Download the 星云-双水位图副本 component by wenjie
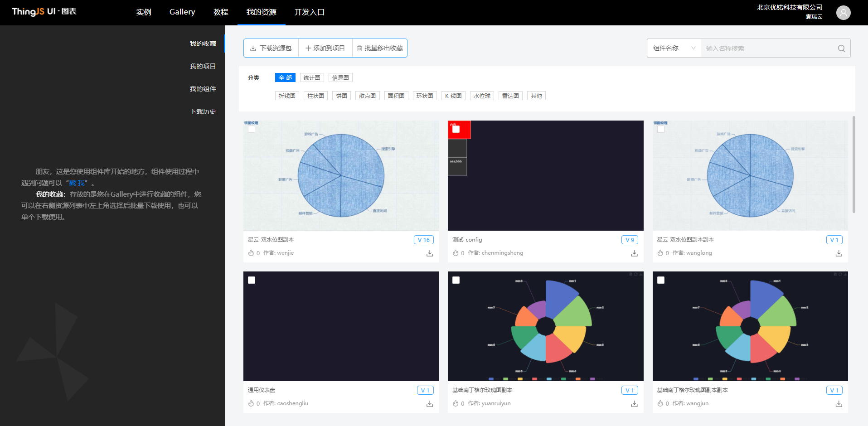 coord(430,253)
